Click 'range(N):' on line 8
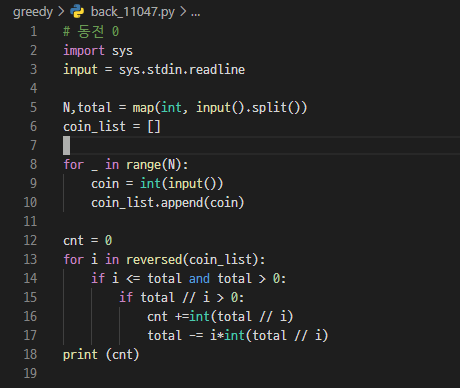This screenshot has width=460, height=388. tap(157, 165)
